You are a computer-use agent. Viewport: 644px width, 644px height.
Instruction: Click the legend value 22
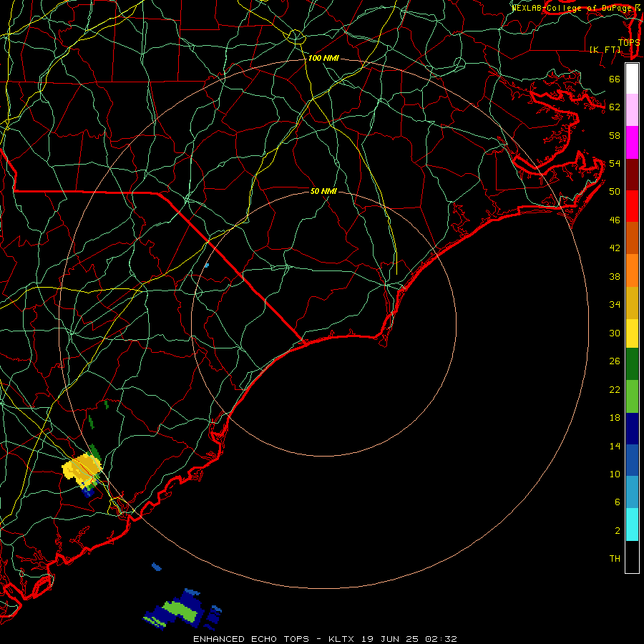point(615,389)
